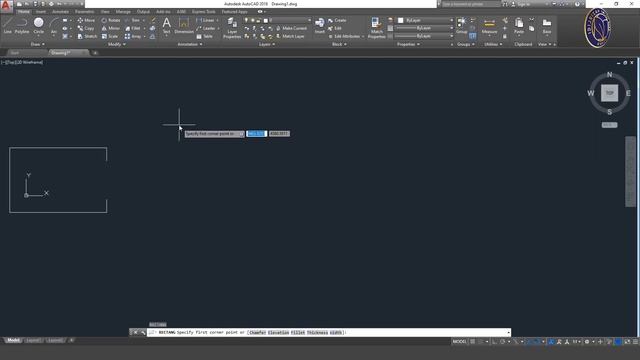640x360 pixels.
Task: Click the drawing view label text
Action: point(22,62)
